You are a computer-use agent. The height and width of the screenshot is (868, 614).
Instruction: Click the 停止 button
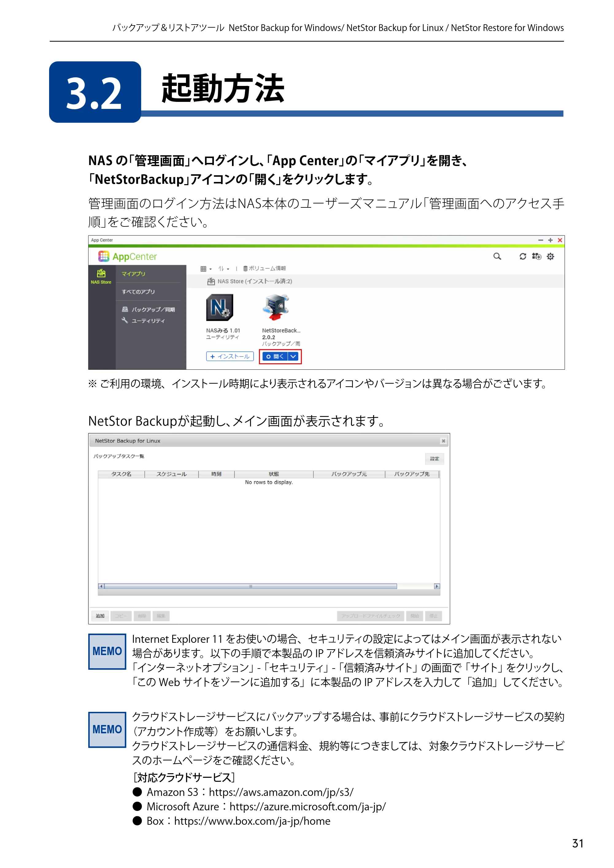[x=433, y=616]
